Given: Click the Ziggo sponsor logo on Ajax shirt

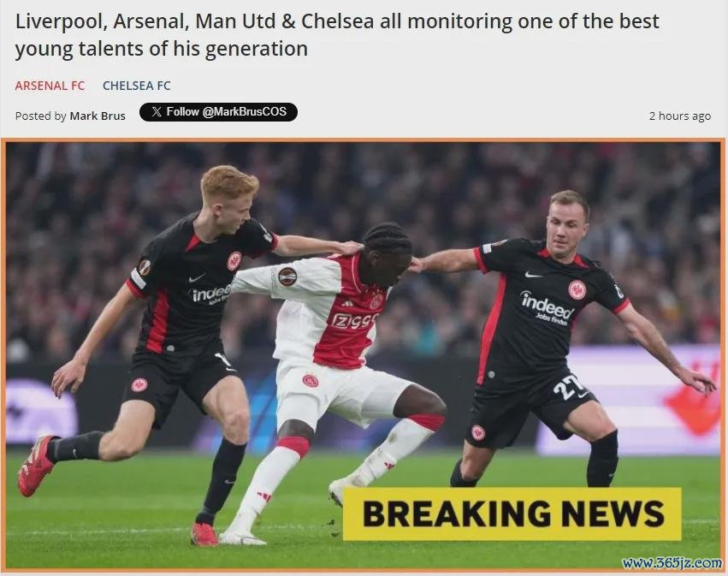Looking at the screenshot, I should tap(354, 320).
